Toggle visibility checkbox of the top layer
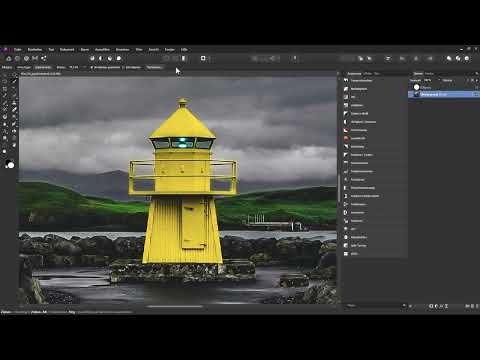Screen dimensions: 480x360 (476, 87)
